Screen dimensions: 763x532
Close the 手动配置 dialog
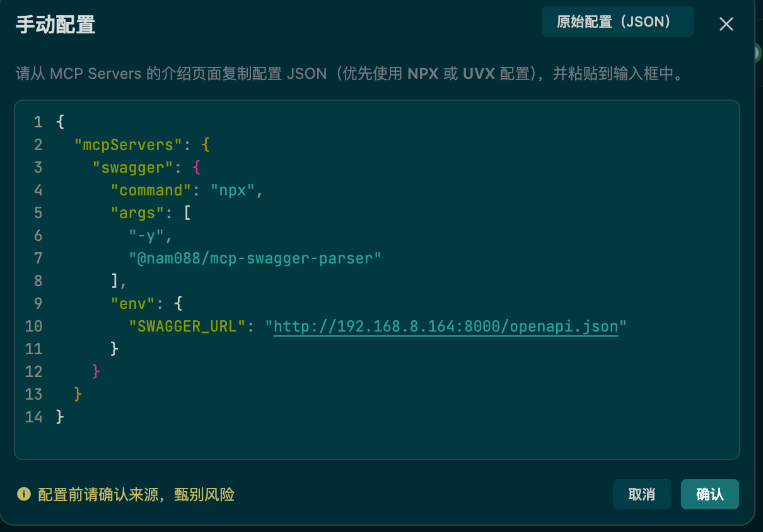coord(726,24)
